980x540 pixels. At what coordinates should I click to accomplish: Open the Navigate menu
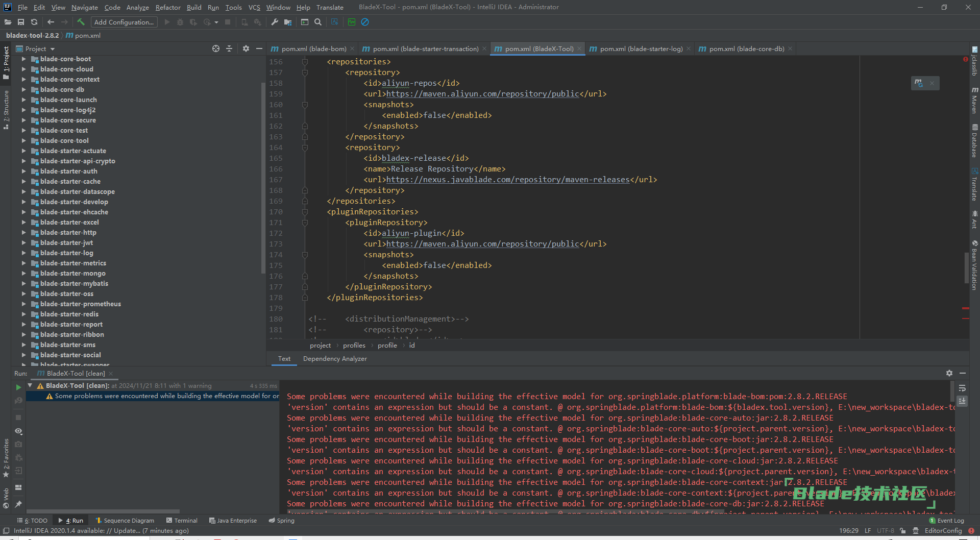tap(84, 7)
